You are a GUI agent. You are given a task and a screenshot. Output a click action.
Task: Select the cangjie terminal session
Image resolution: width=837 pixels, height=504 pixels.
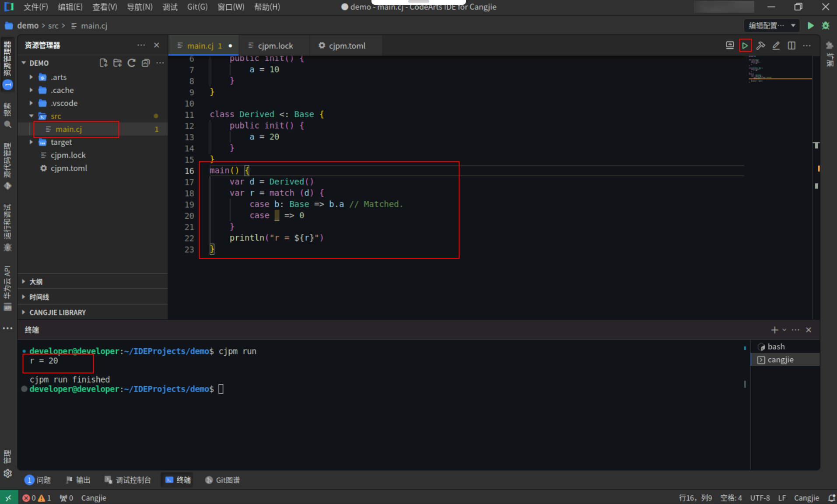785,360
